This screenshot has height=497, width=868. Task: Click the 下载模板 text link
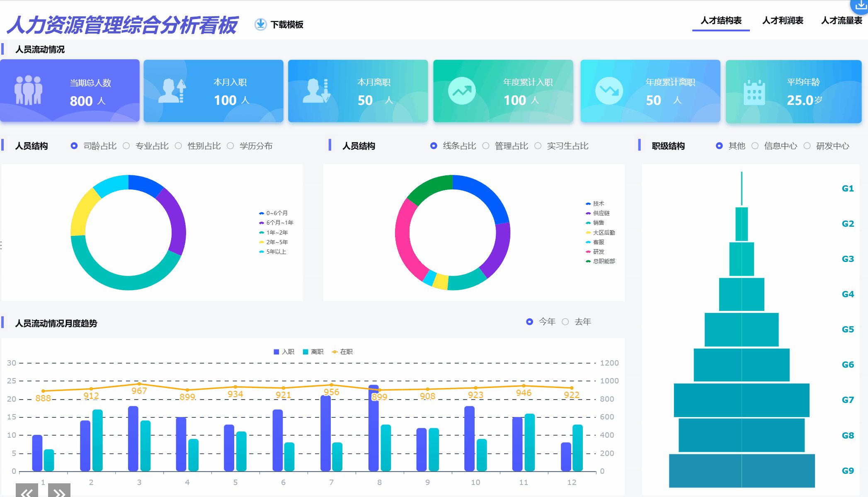pyautogui.click(x=287, y=25)
